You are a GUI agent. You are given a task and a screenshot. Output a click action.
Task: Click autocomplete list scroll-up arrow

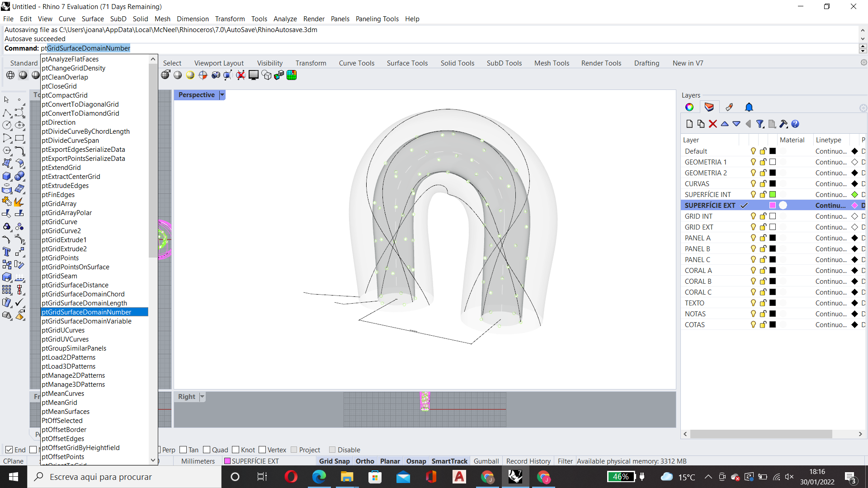tap(153, 59)
